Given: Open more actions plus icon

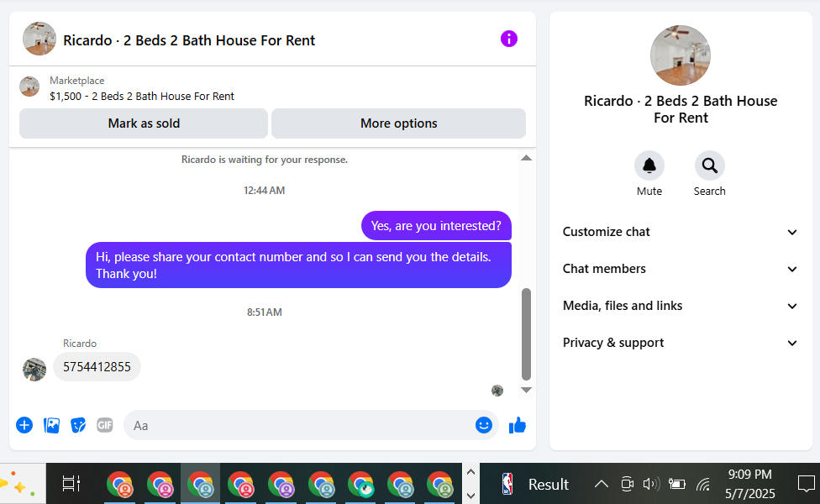Looking at the screenshot, I should [24, 425].
